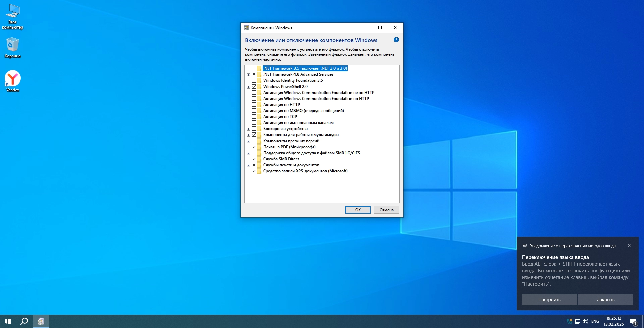Uncheck the Windows PowerShell 2.0 checkbox
The width and height of the screenshot is (644, 328).
pos(254,87)
